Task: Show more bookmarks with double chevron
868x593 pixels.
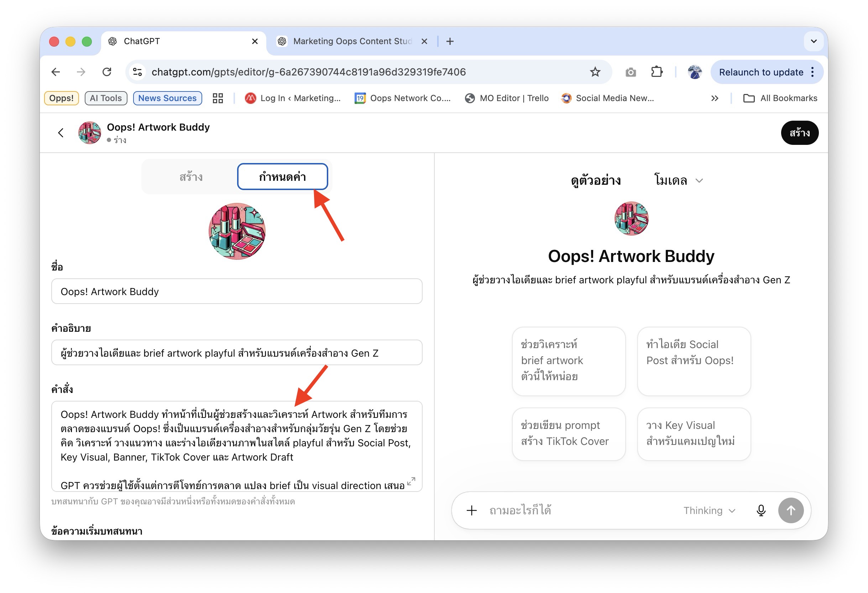Action: coord(715,98)
